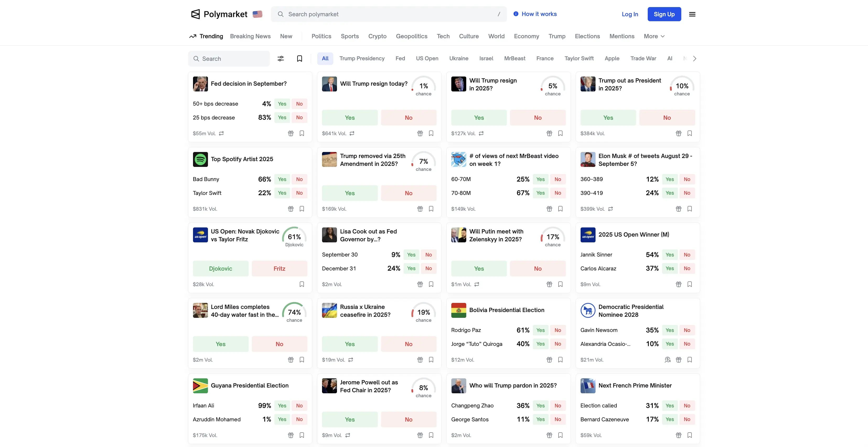Click gift icon on 2025 US Open Winner card
The width and height of the screenshot is (868, 447).
pyautogui.click(x=679, y=284)
